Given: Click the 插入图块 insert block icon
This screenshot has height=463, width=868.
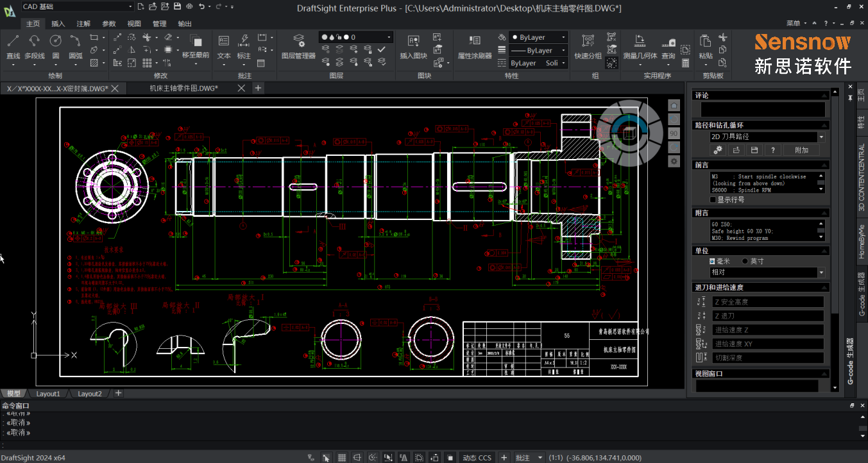Looking at the screenshot, I should click(x=413, y=46).
